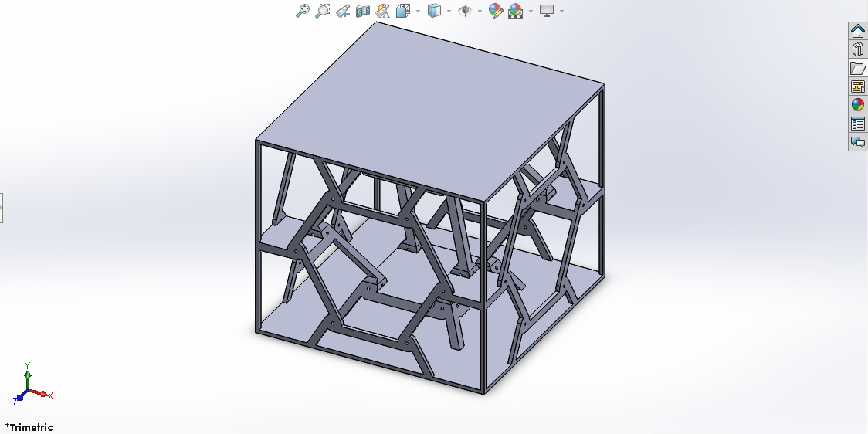
Task: Click the View Orientation cube icon
Action: pyautogui.click(x=403, y=11)
